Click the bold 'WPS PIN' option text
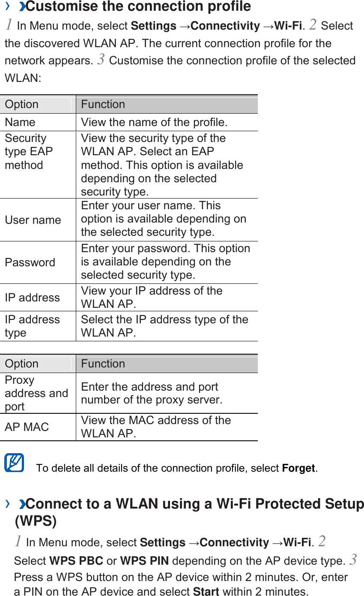Image resolution: width=364 pixels, height=596 pixels. (144, 561)
